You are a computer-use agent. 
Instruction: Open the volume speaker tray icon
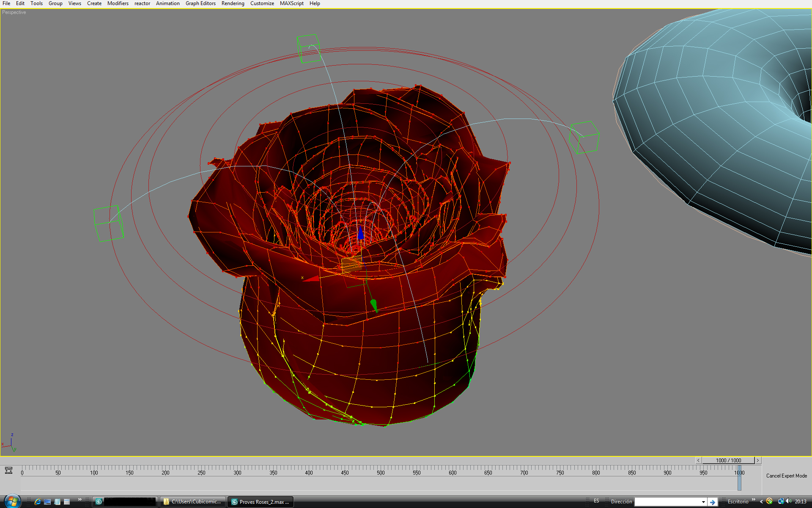pos(789,501)
